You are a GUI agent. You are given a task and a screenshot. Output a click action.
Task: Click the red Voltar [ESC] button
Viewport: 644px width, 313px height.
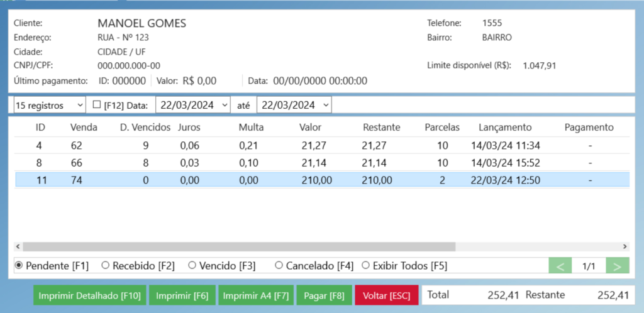coord(387,295)
